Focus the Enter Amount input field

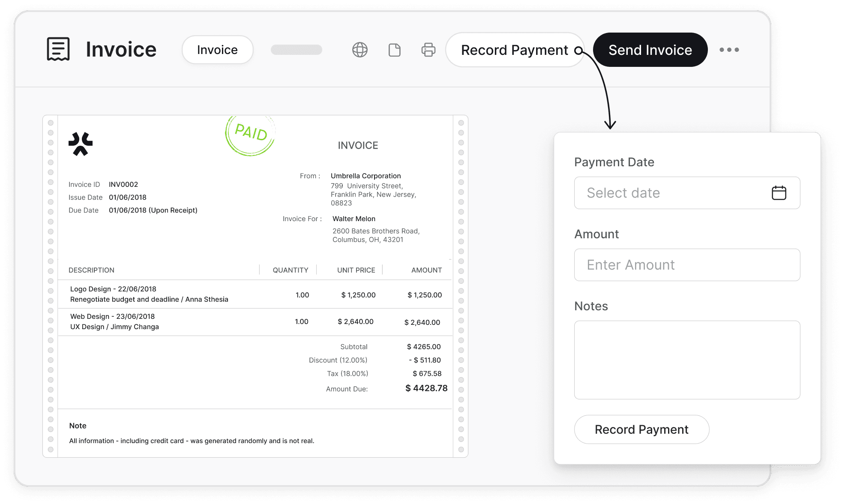[x=686, y=265]
